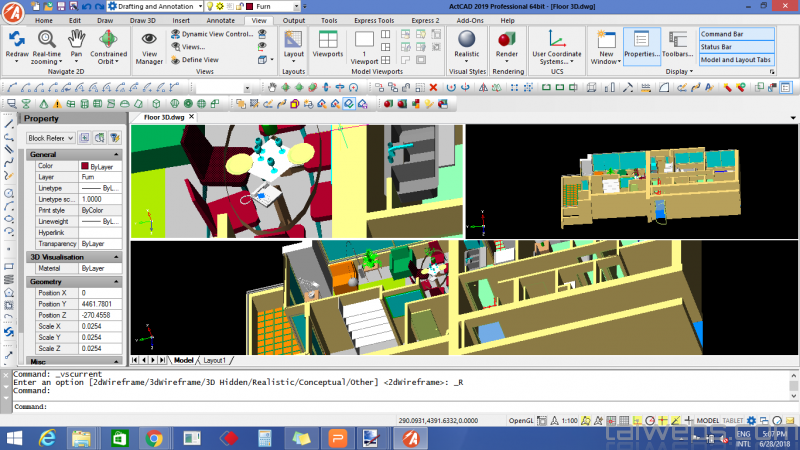The image size is (800, 450).
Task: Click the Color ByLayer red swatch
Action: click(85, 166)
